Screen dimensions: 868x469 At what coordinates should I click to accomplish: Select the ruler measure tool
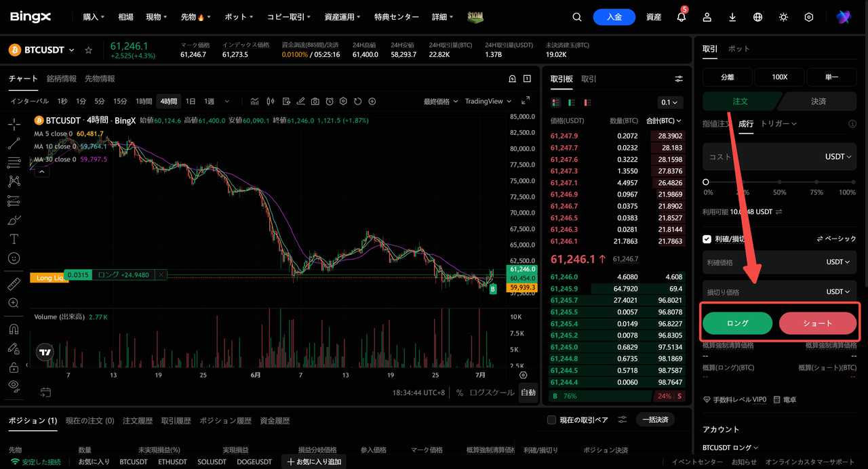[x=14, y=285]
